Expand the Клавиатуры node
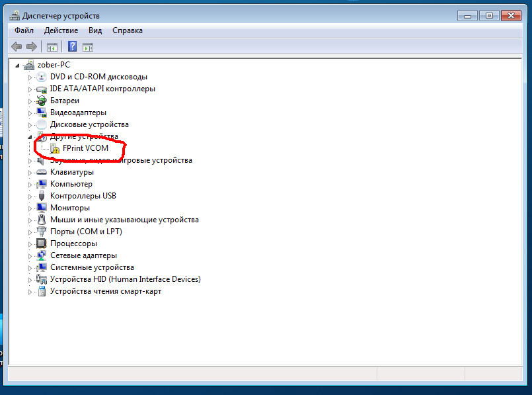Screen dimensions: 532x395 point(30,173)
